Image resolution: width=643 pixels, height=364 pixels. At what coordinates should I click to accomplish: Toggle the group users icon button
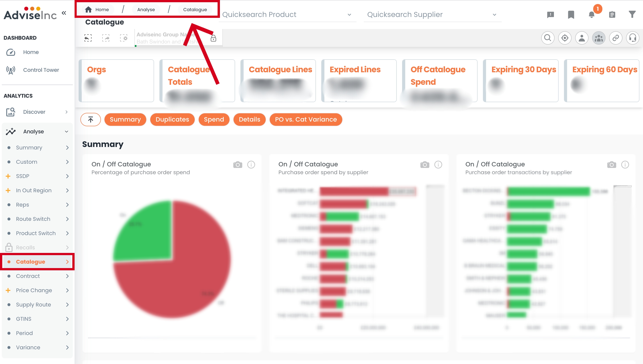[599, 38]
